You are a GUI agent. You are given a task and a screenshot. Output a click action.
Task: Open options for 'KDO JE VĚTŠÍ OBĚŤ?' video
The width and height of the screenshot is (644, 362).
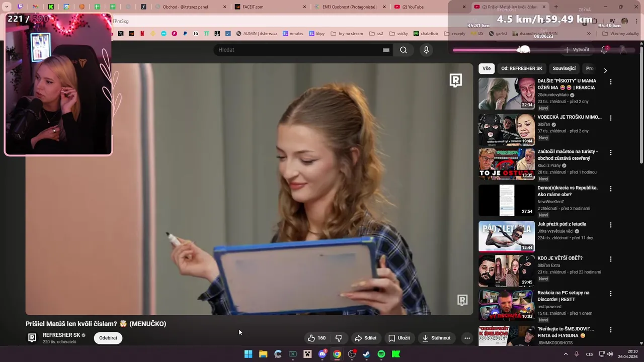(611, 259)
